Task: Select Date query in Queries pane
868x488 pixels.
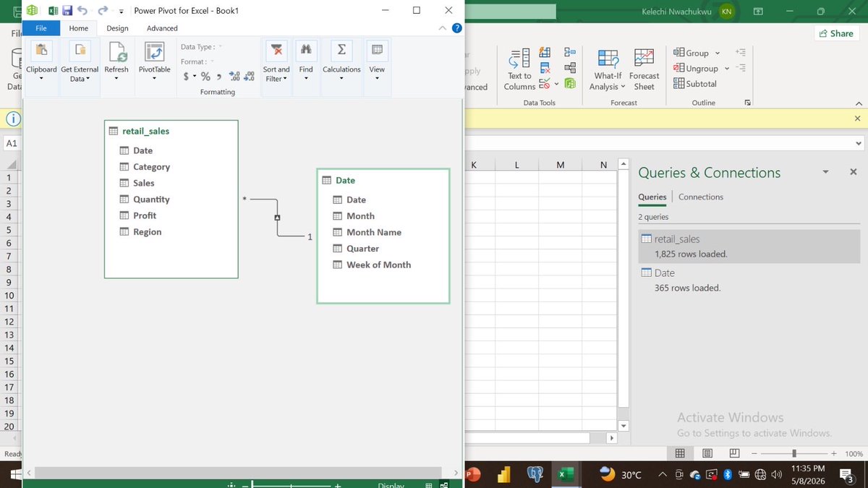Action: 749,280
